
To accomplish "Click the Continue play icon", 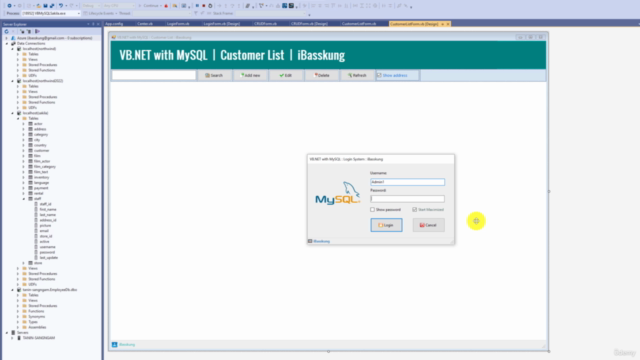I will click(x=140, y=6).
